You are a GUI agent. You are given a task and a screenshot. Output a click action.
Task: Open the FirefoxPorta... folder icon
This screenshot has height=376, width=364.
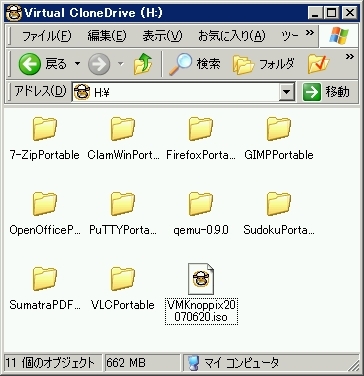tap(201, 129)
